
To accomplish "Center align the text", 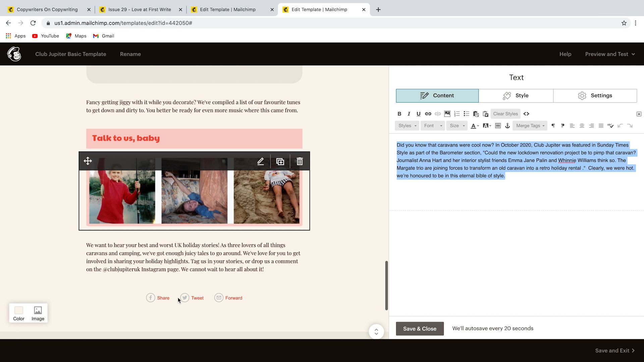I will click(582, 126).
